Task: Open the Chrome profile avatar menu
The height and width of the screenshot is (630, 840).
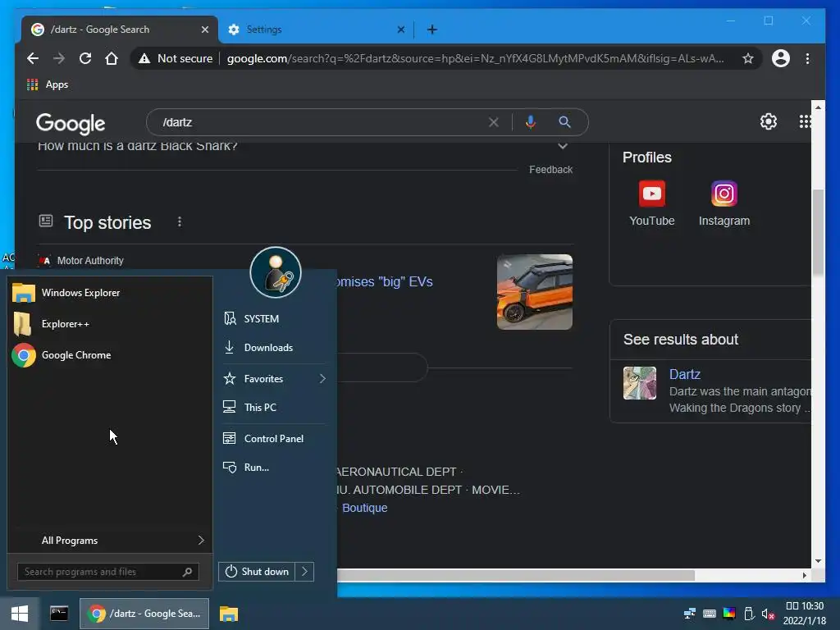Action: point(781,58)
